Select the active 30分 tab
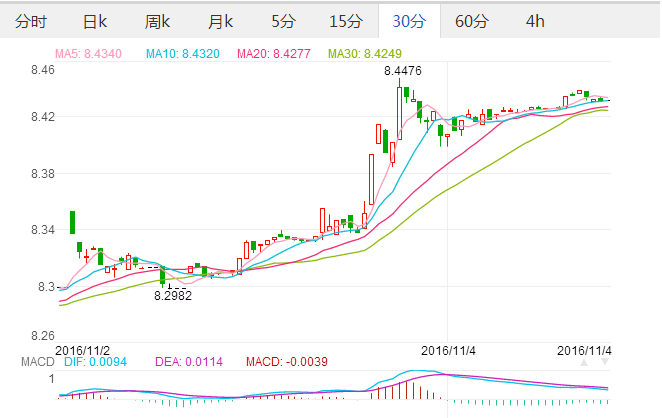This screenshot has height=418, width=662. pyautogui.click(x=409, y=21)
